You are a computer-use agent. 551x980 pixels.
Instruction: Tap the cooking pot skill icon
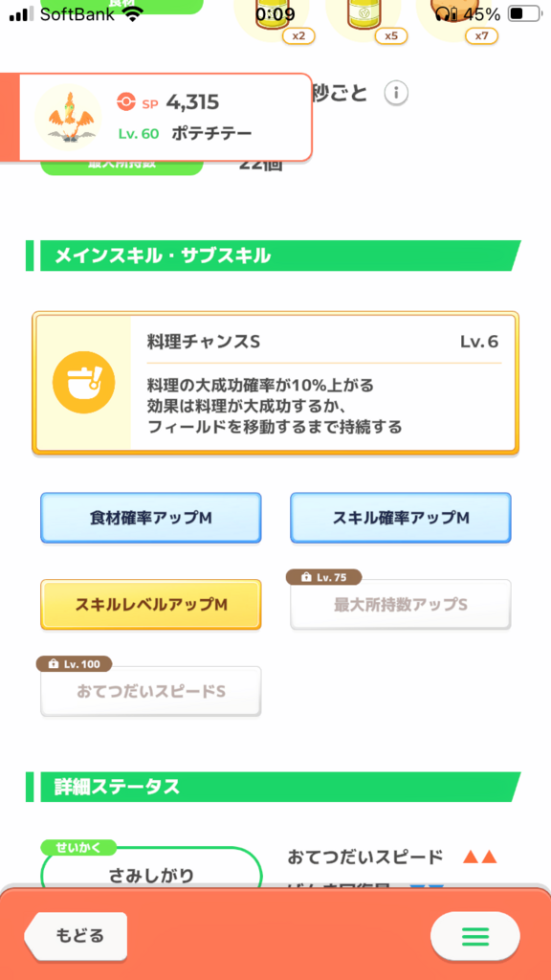pyautogui.click(x=83, y=382)
